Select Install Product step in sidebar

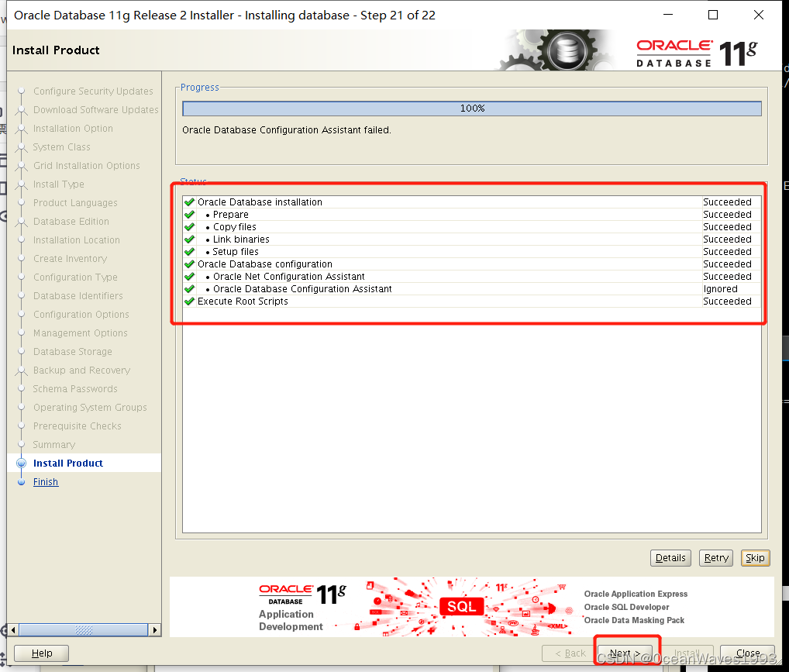pos(68,463)
